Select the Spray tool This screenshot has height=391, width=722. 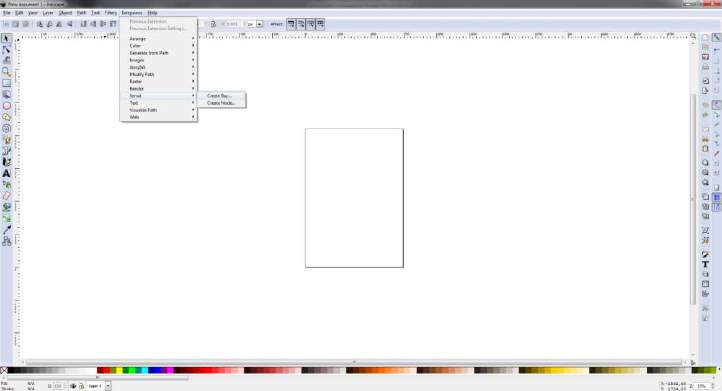6,185
